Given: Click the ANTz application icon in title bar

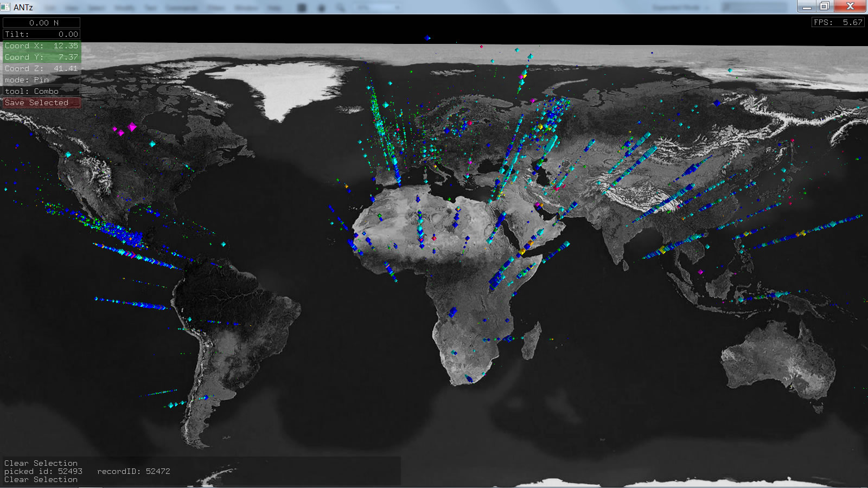Looking at the screenshot, I should pyautogui.click(x=6, y=7).
